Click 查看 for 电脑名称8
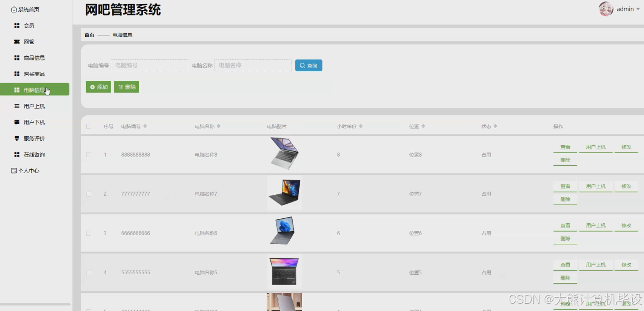 coord(565,147)
